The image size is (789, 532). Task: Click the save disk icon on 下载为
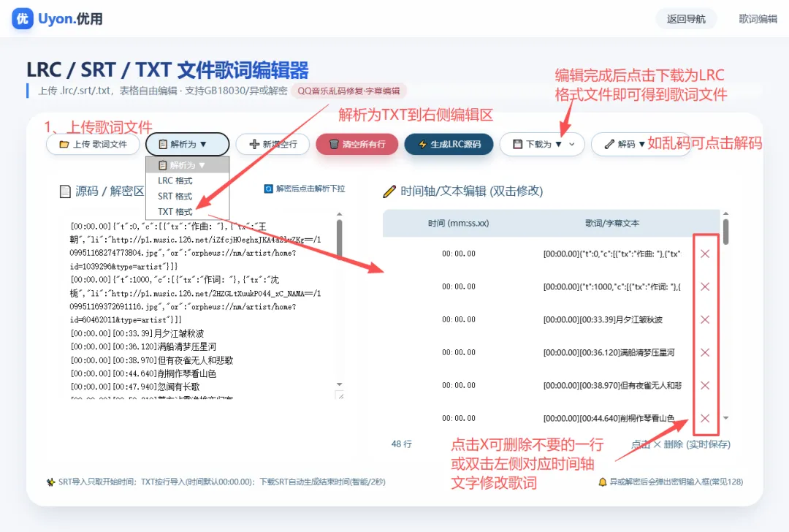tap(517, 145)
